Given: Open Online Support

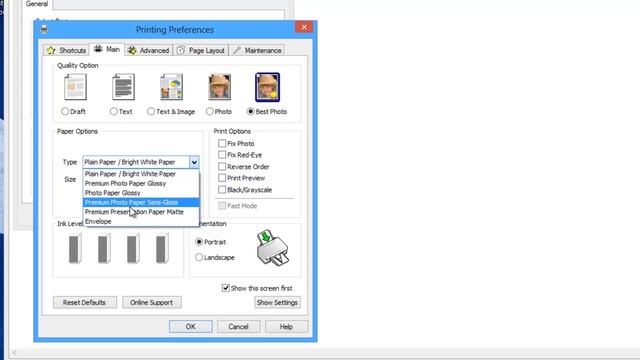Looking at the screenshot, I should click(x=151, y=302).
